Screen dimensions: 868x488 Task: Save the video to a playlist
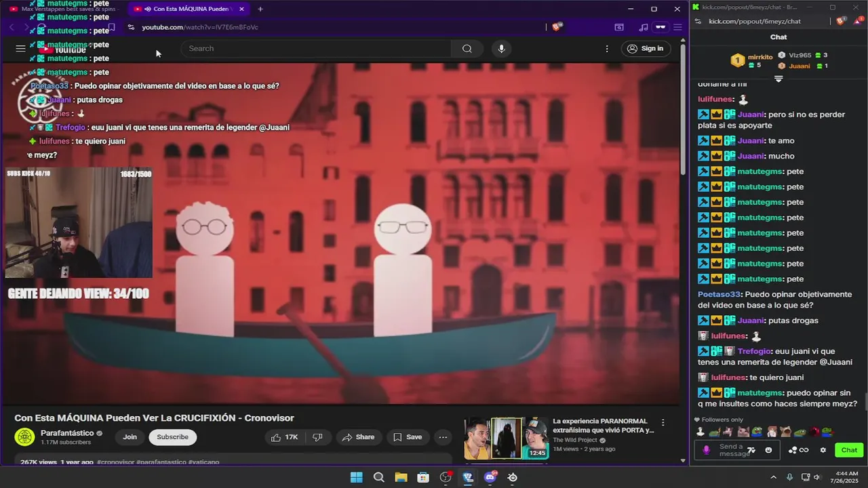pos(408,437)
